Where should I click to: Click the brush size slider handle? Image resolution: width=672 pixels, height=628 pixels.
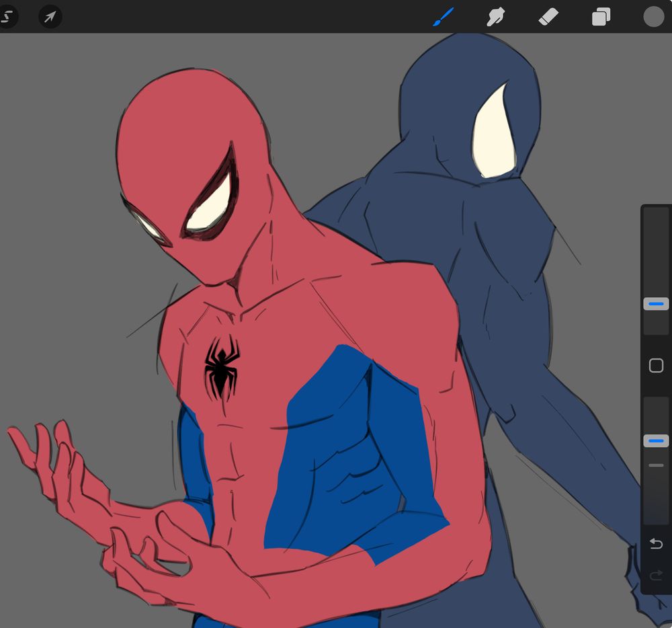click(656, 304)
